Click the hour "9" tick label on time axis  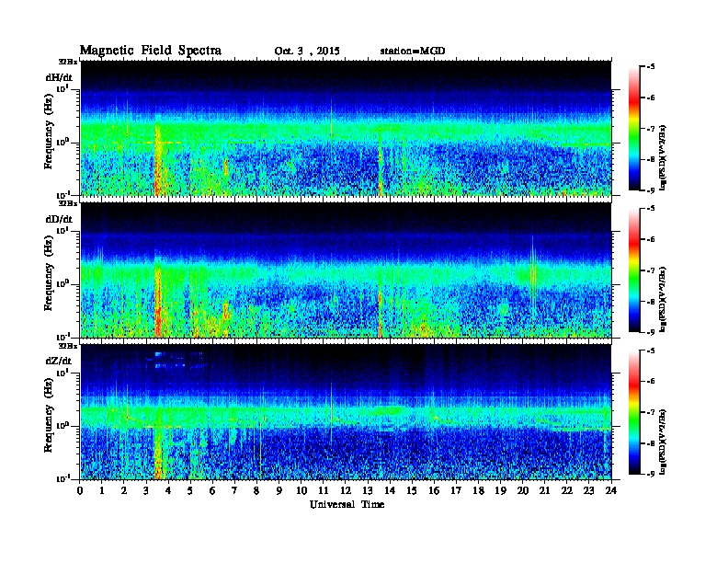click(x=279, y=490)
